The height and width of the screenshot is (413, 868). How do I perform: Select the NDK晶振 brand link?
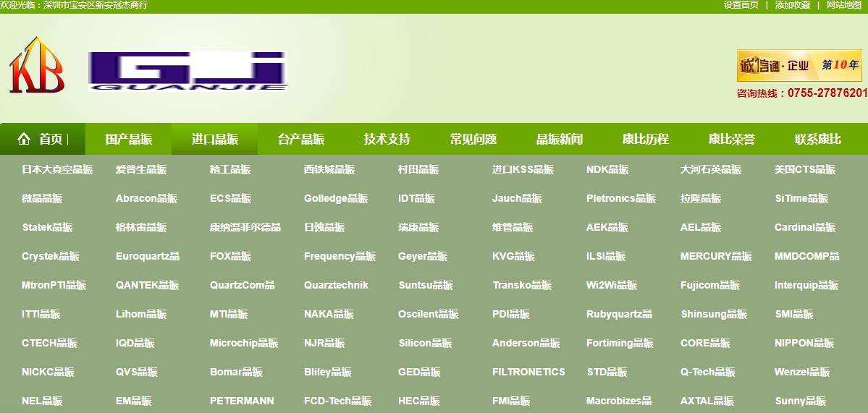tap(607, 169)
